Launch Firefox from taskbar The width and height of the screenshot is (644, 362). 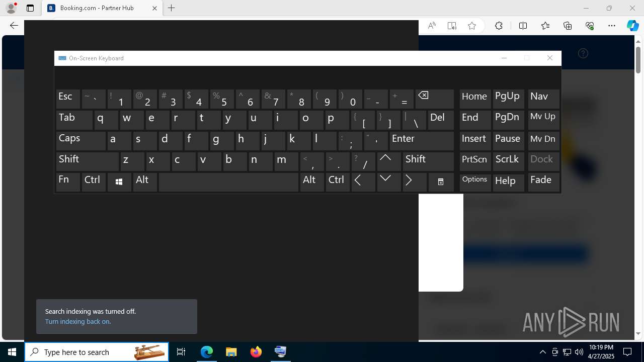pyautogui.click(x=256, y=352)
